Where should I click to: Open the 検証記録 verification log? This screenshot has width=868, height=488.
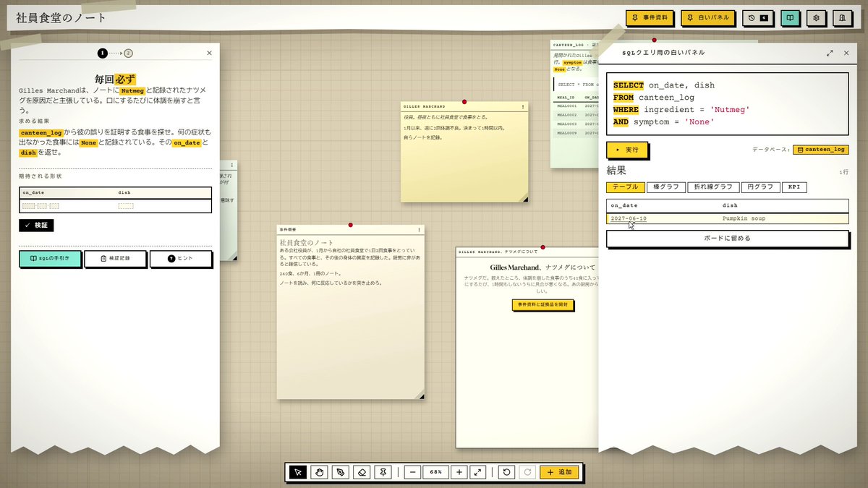pos(115,259)
